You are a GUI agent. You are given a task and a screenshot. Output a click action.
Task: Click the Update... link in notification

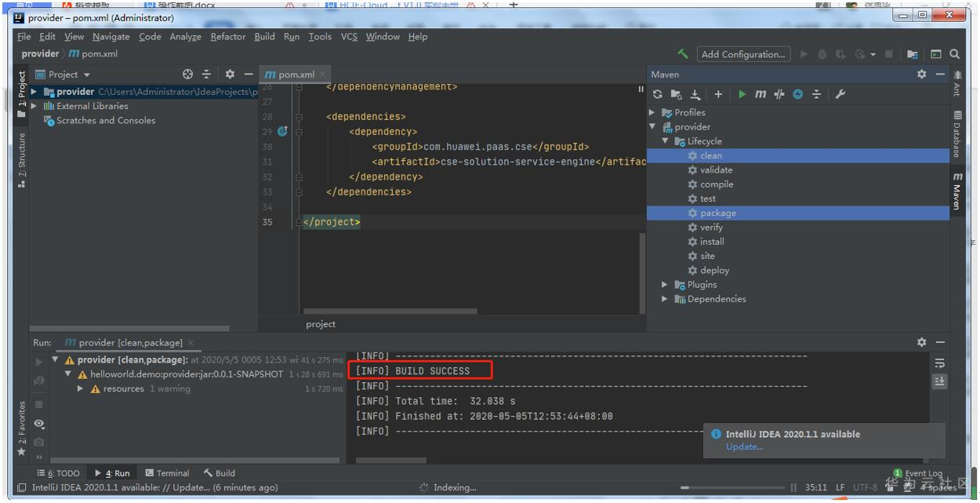[744, 447]
